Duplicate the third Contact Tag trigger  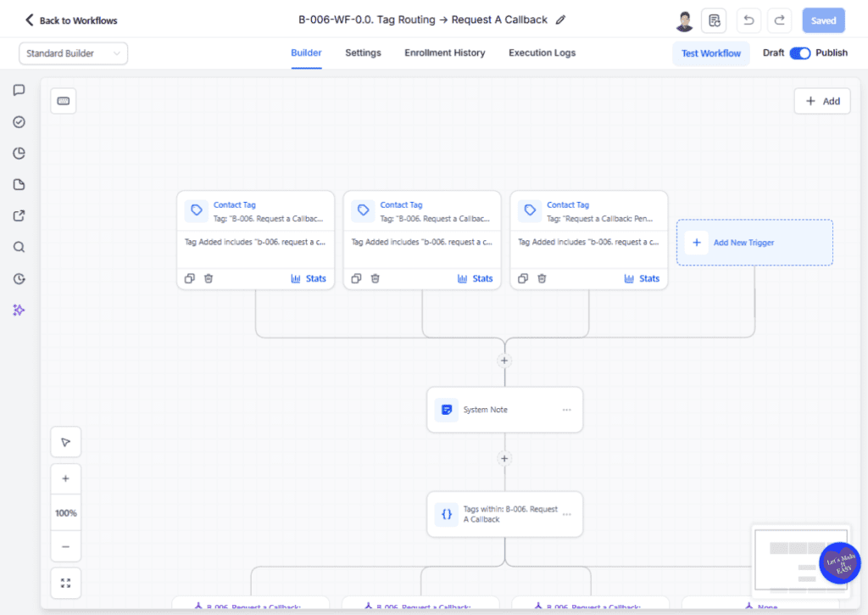(x=522, y=277)
